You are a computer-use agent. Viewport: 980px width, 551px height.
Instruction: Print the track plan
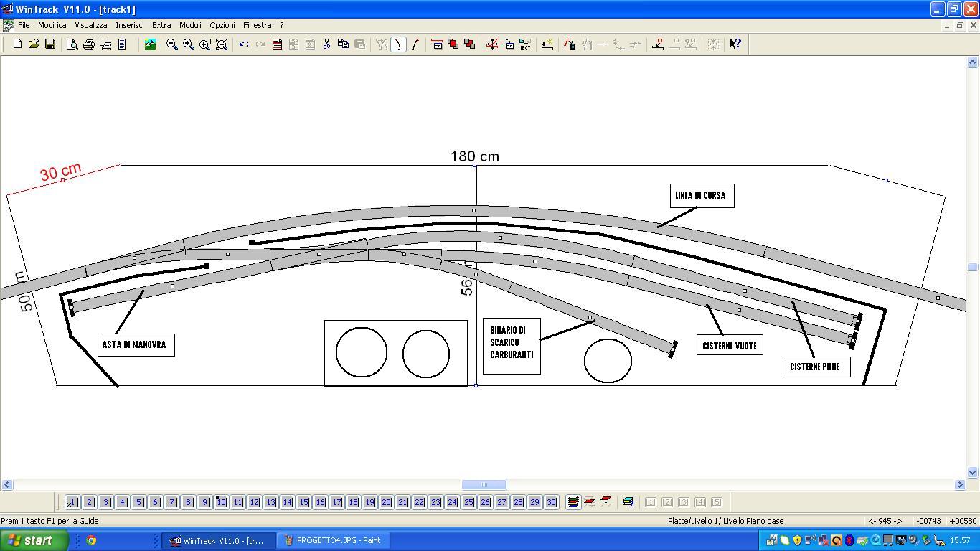pos(89,44)
